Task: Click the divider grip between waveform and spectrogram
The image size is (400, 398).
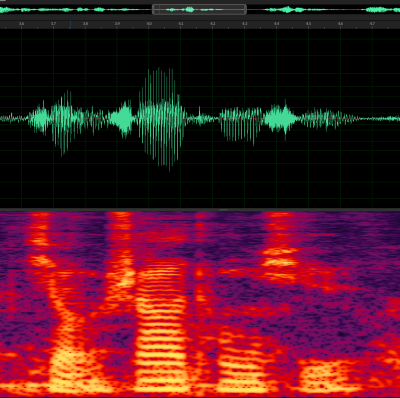Action: (224, 210)
